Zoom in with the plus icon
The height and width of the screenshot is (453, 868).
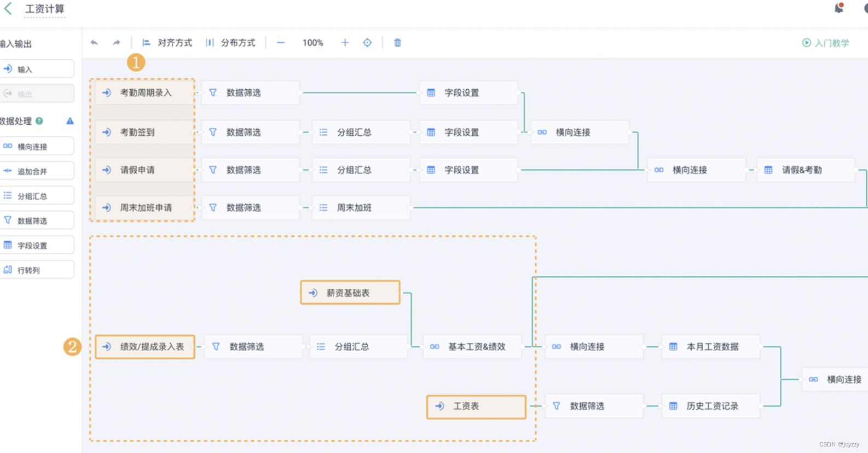[x=345, y=43]
